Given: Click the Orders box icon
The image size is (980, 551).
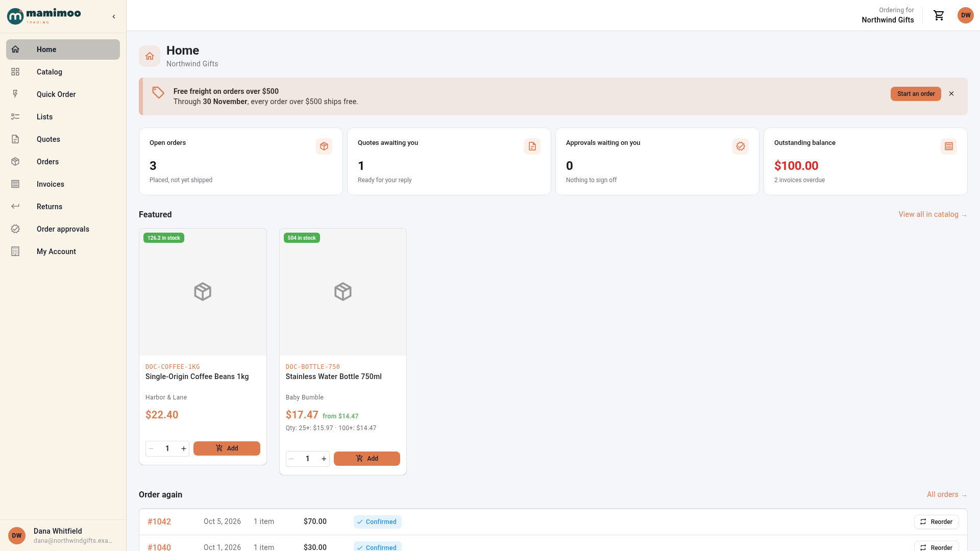Looking at the screenshot, I should 15,162.
